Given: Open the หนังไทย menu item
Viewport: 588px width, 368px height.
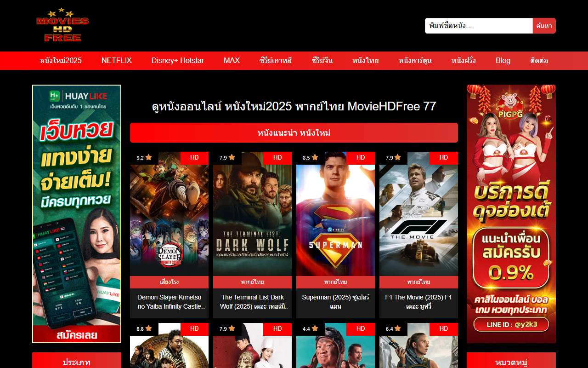Looking at the screenshot, I should click(366, 61).
